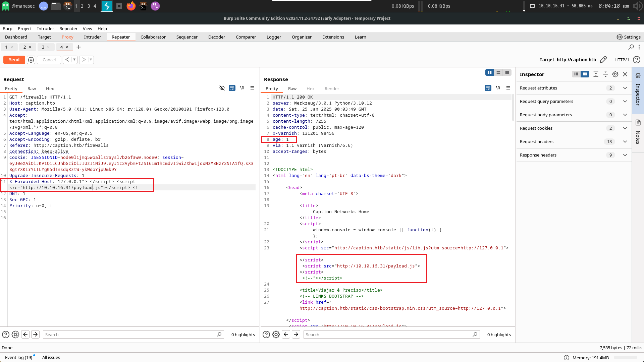Open Request search help icon
The width and height of the screenshot is (644, 362).
click(x=6, y=335)
